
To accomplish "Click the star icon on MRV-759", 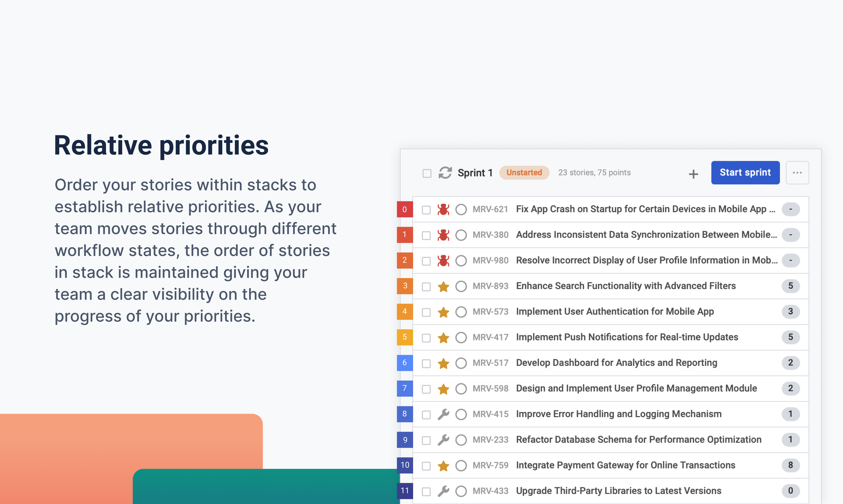I will point(443,465).
